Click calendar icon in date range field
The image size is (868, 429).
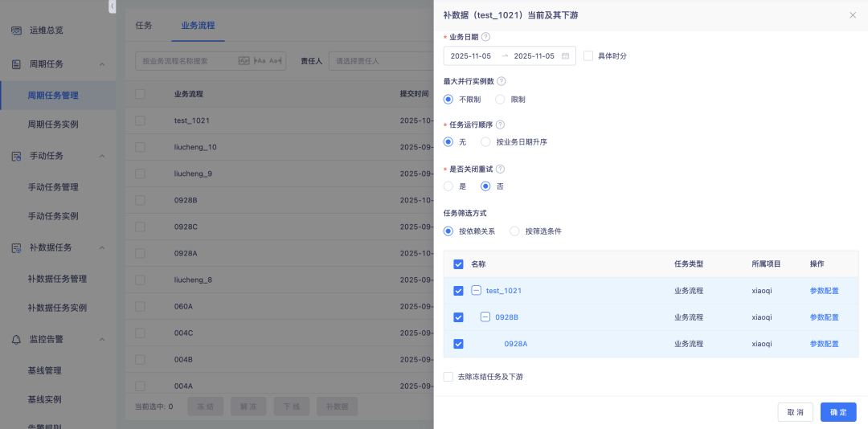coord(565,56)
